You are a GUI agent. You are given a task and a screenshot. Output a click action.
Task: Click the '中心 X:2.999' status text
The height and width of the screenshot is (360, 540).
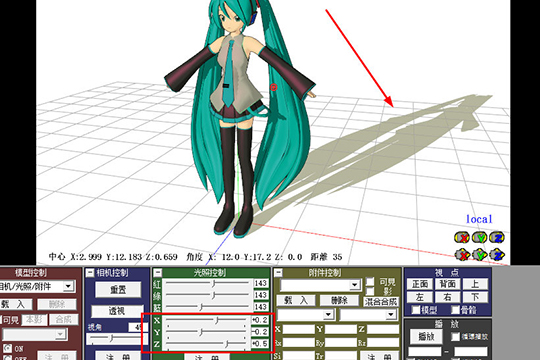tap(75, 257)
